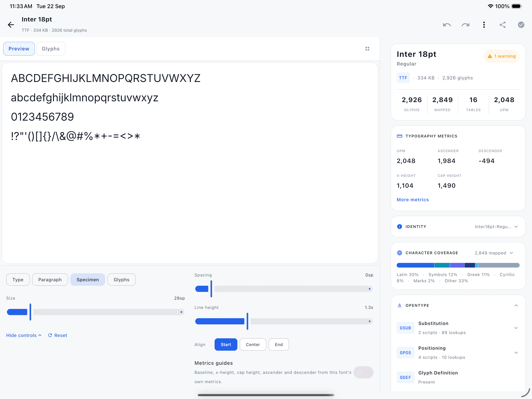Click the 0sp spacing value
The width and height of the screenshot is (532, 399).
pos(369,275)
